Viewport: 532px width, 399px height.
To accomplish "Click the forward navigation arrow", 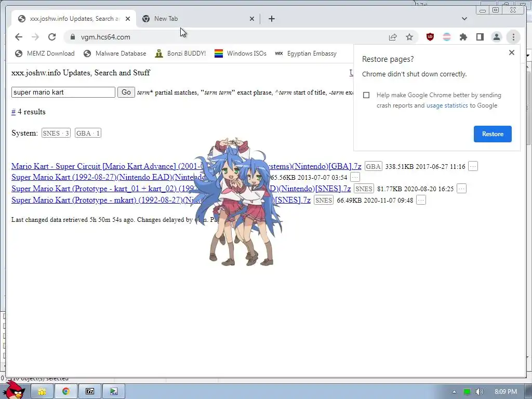I will [x=35, y=37].
